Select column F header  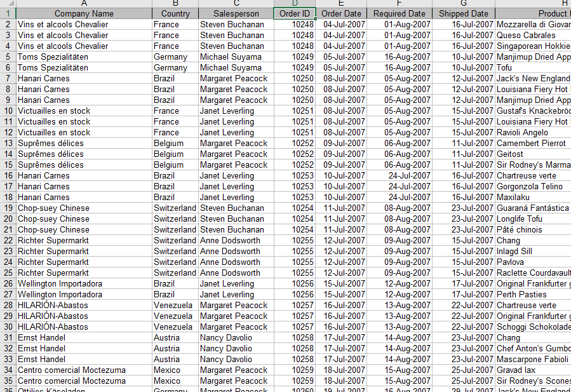(x=400, y=3)
